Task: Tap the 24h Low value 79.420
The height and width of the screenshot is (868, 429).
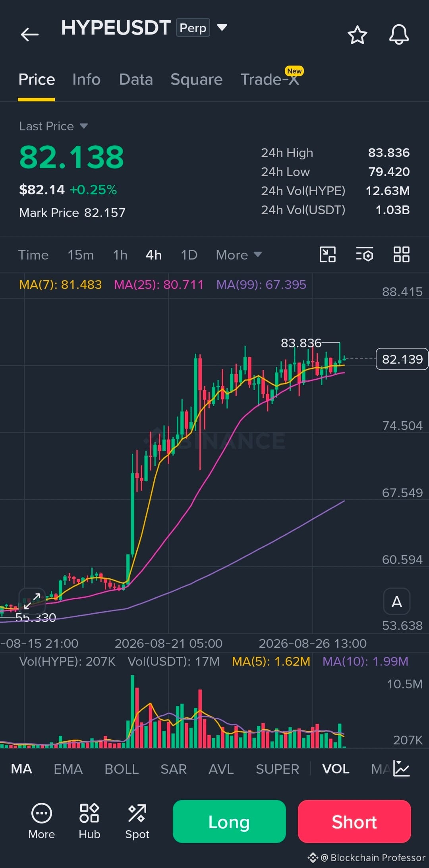Action: click(389, 172)
